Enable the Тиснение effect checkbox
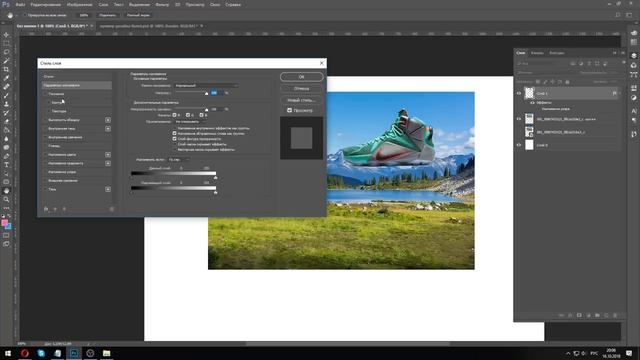Image resolution: width=640 pixels, height=360 pixels. coord(45,94)
